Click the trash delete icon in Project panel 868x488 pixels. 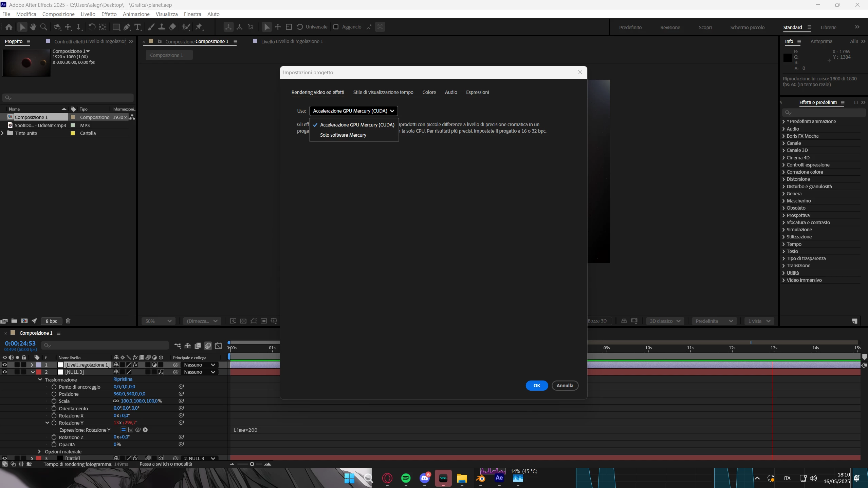(x=68, y=321)
